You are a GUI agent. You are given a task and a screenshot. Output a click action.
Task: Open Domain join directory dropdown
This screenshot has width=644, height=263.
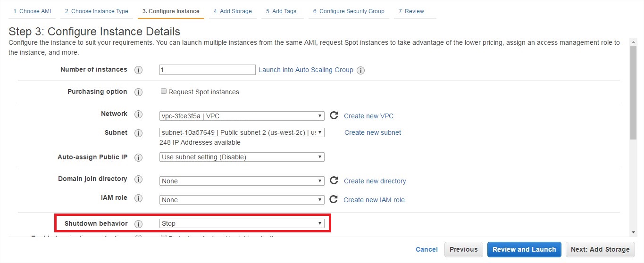pos(242,181)
